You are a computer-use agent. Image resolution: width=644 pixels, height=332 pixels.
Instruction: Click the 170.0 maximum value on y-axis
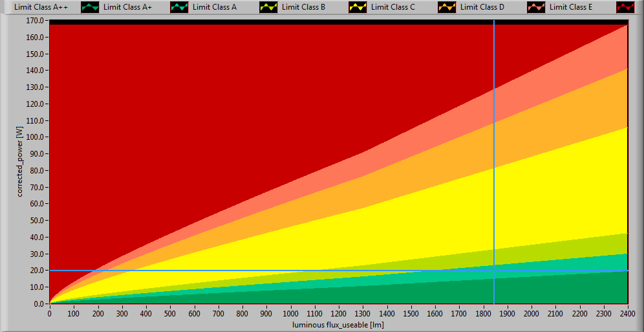pyautogui.click(x=35, y=21)
